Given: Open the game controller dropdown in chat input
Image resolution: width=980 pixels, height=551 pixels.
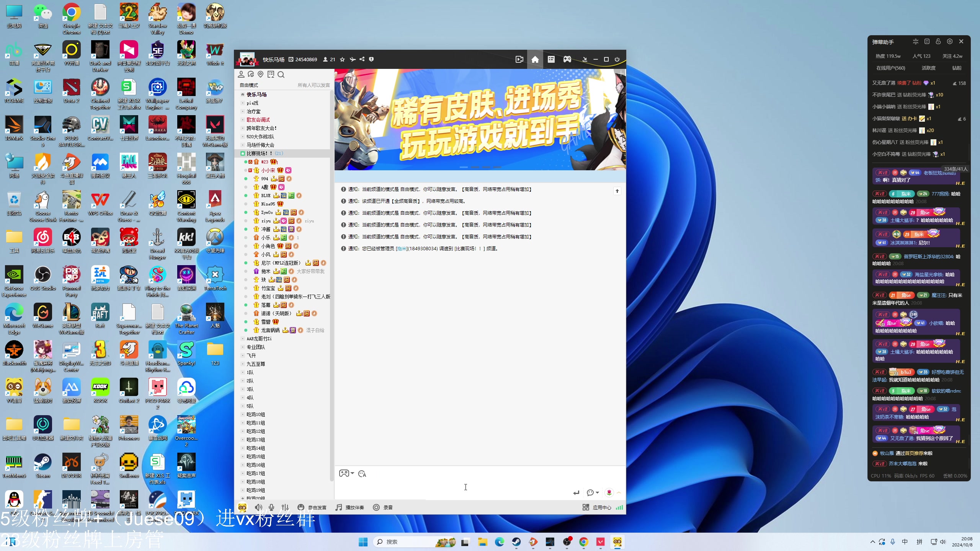Looking at the screenshot, I should [x=346, y=473].
